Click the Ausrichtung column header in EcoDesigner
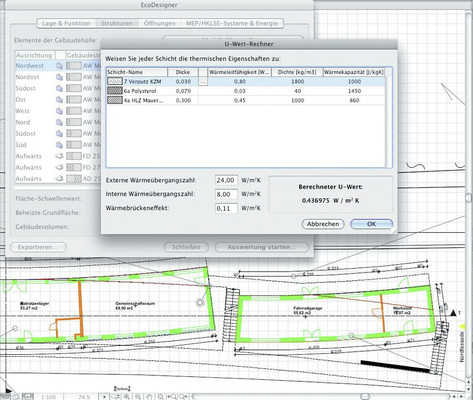 coord(34,55)
